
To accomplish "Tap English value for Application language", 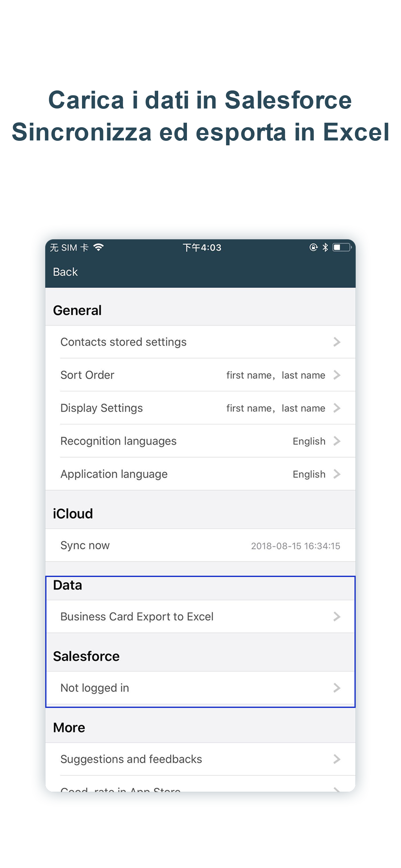I will (x=309, y=474).
